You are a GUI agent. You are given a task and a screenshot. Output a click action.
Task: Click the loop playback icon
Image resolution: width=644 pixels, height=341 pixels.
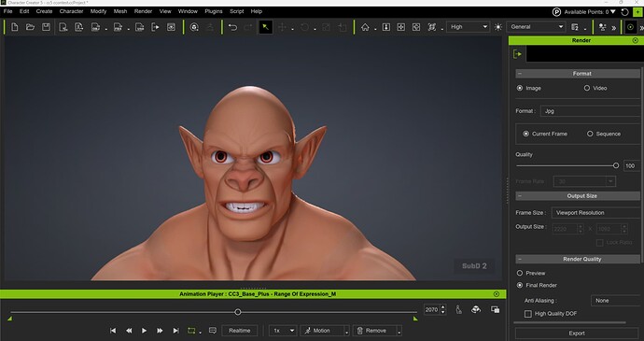[x=191, y=331]
